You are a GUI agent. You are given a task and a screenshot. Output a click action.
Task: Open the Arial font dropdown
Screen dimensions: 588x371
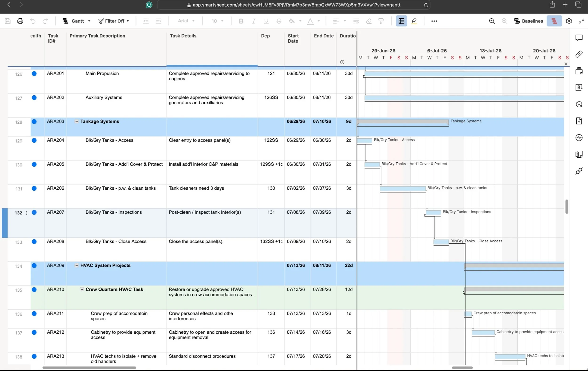[x=186, y=21]
